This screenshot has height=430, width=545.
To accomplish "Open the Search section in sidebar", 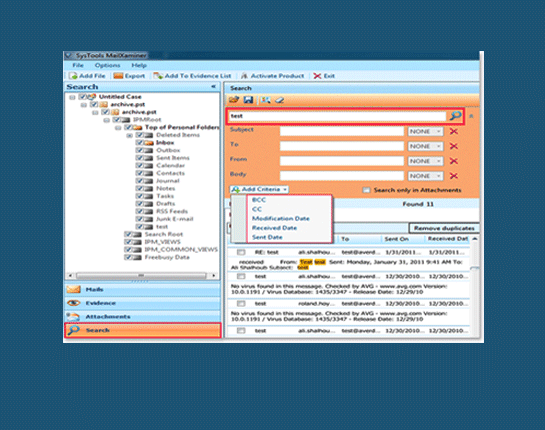I will point(143,330).
